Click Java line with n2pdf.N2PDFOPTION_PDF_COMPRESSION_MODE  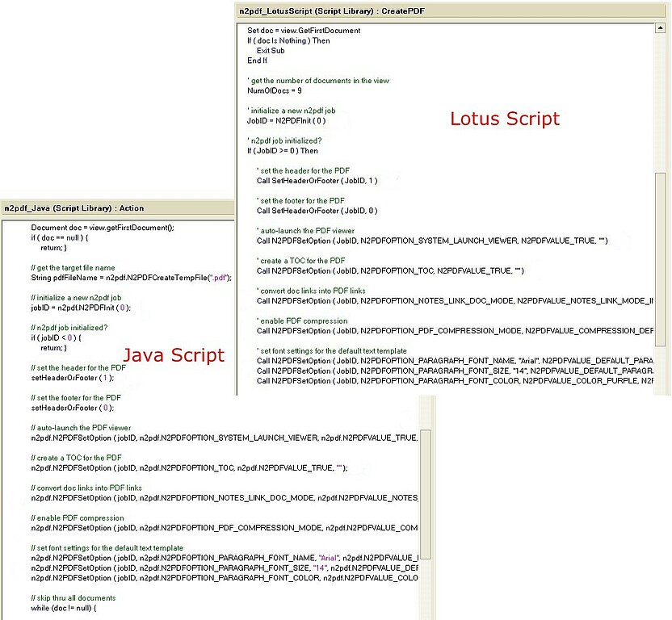coord(225,528)
